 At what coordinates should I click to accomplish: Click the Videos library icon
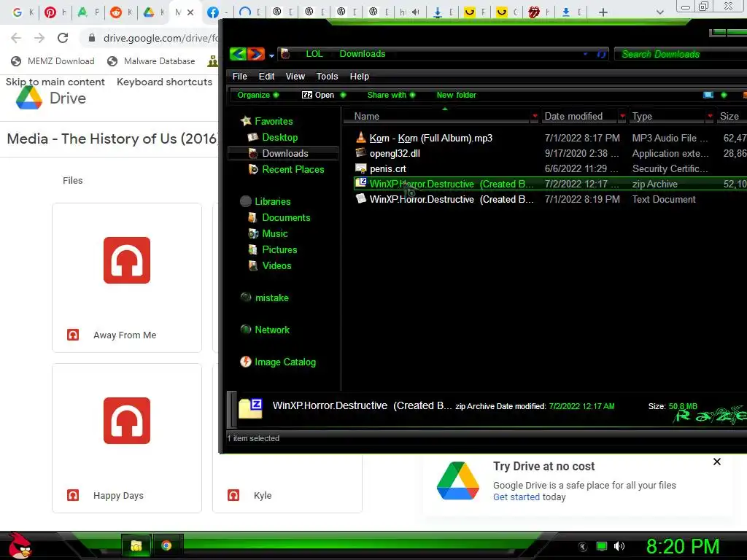tap(253, 265)
